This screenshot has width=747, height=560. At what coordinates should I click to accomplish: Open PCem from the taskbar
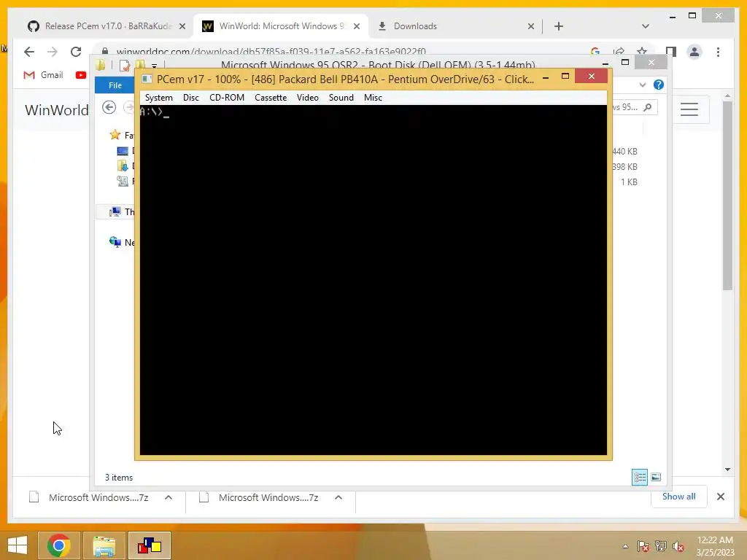tap(149, 545)
